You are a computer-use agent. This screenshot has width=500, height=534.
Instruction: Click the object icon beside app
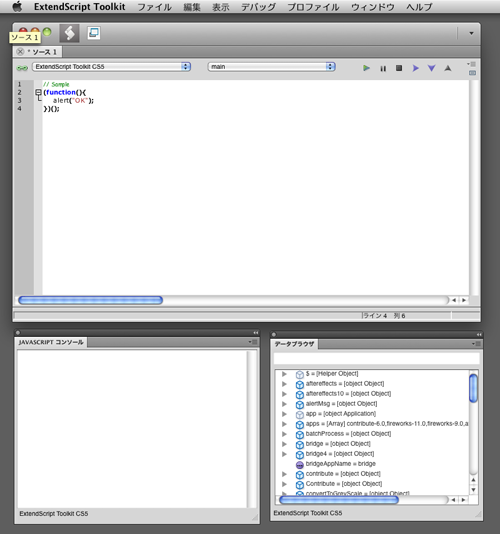coord(299,415)
